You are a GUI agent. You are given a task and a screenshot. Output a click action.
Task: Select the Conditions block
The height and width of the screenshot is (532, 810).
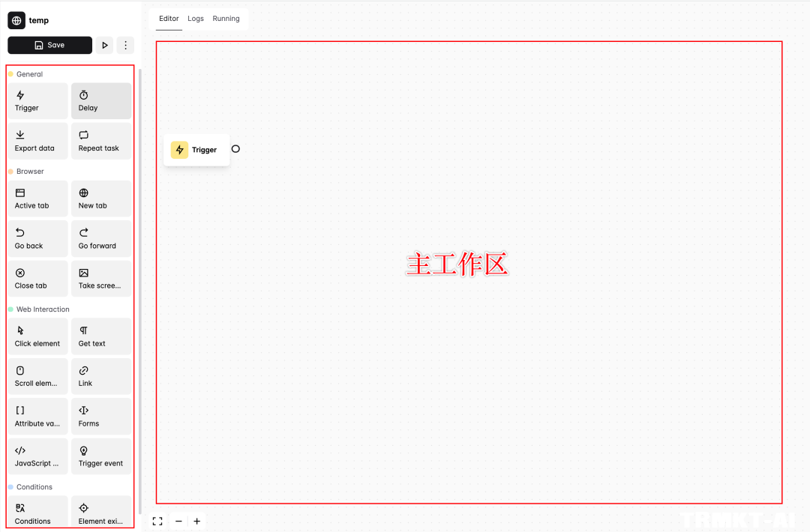click(37, 513)
